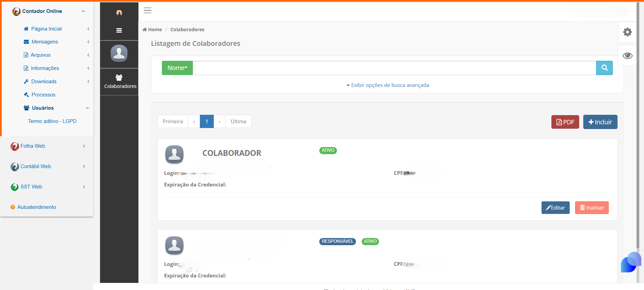644x290 pixels.
Task: Click Incluir to add a collaborator
Action: pyautogui.click(x=600, y=122)
